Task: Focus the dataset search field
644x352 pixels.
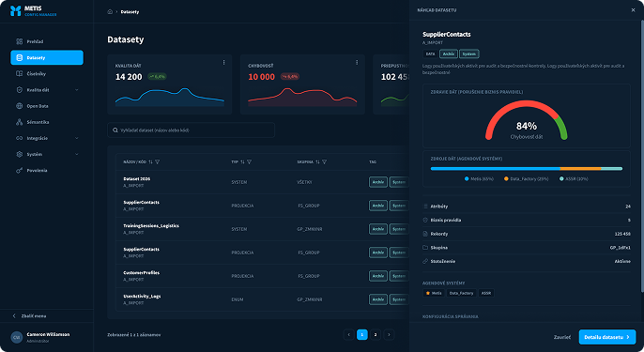Action: pos(191,130)
